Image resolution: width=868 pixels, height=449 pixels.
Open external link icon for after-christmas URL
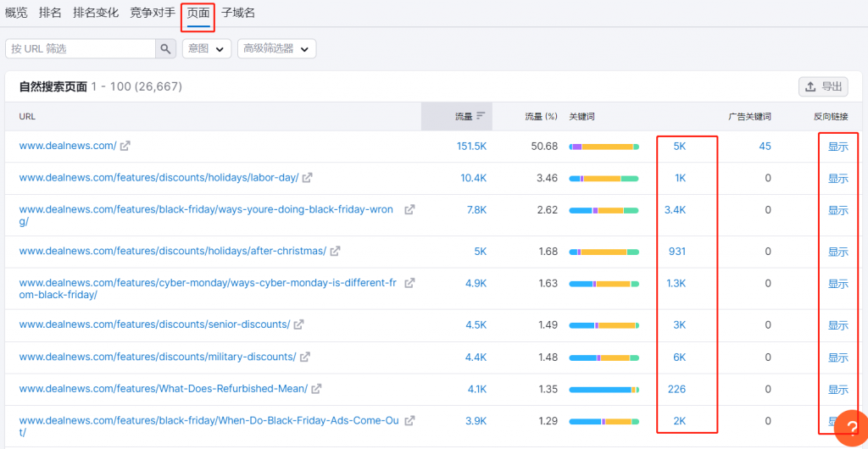(x=335, y=251)
